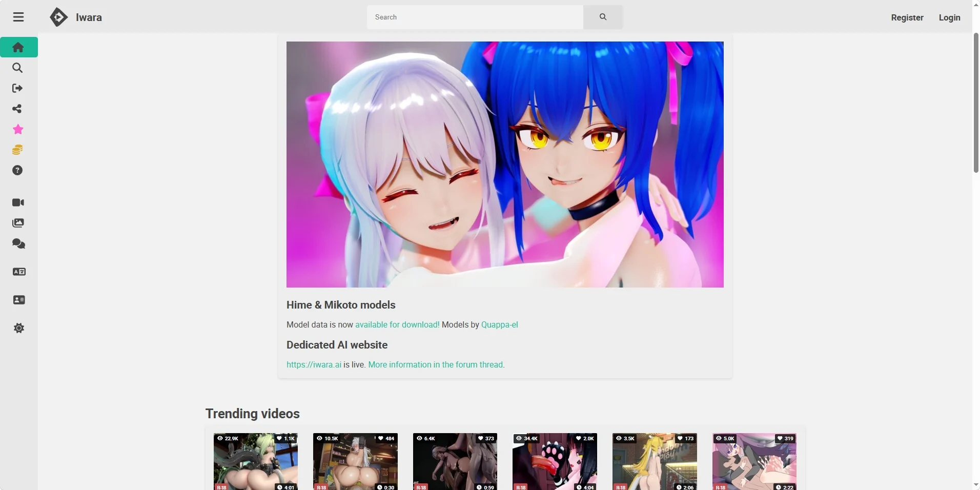Focus the Search input field

click(x=475, y=17)
